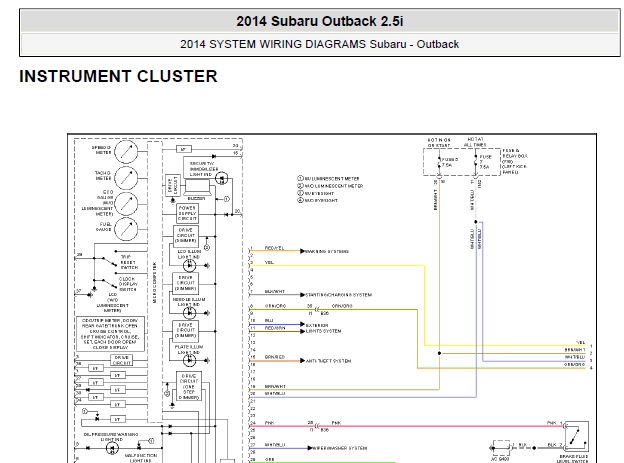This screenshot has width=624, height=463.
Task: Select the fuel gauge circle symbol
Action: (x=126, y=229)
